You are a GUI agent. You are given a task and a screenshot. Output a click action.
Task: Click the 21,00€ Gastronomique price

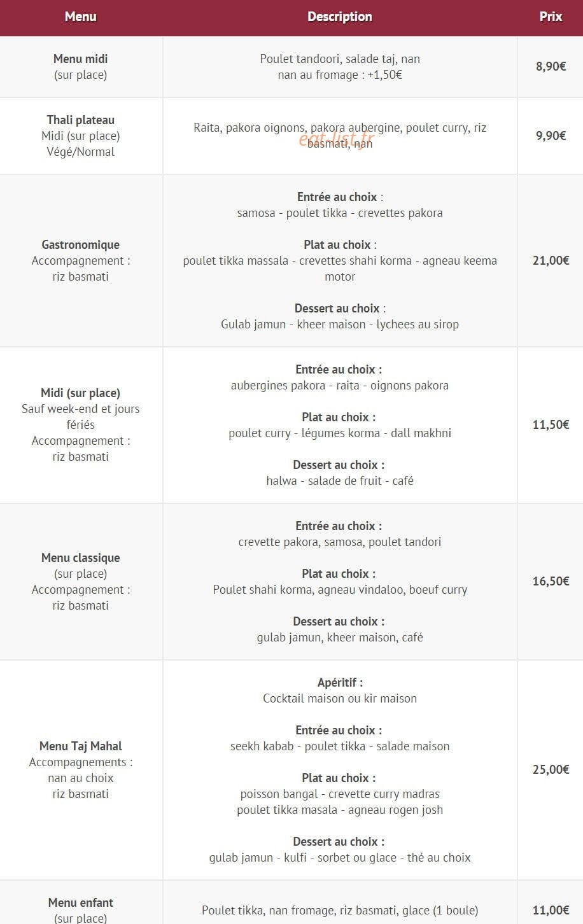[551, 260]
